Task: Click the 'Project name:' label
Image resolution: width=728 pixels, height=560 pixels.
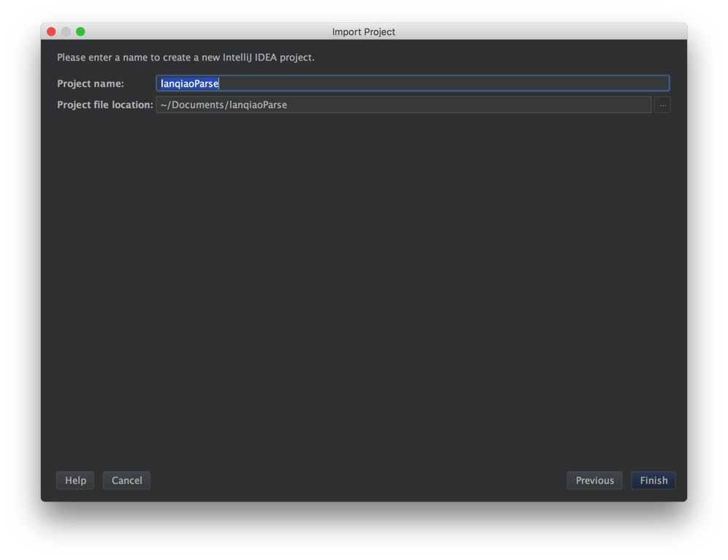Action: pos(91,83)
